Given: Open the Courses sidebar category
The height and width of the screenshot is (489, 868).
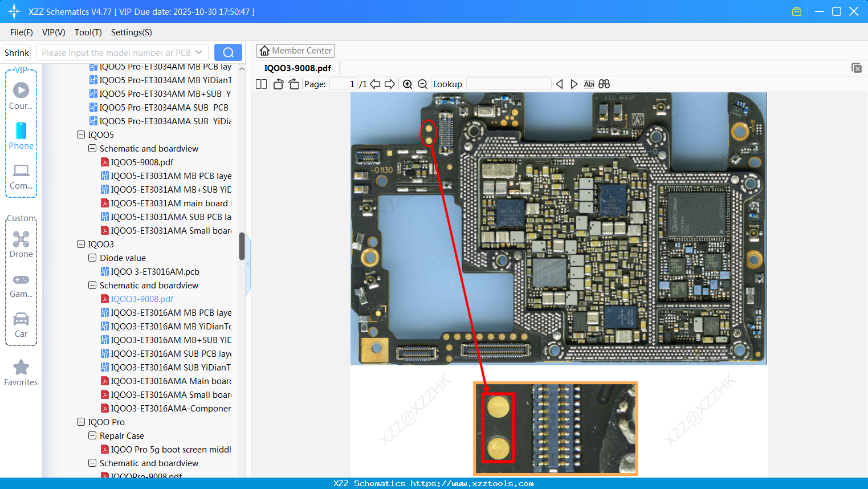Looking at the screenshot, I should pos(21,96).
